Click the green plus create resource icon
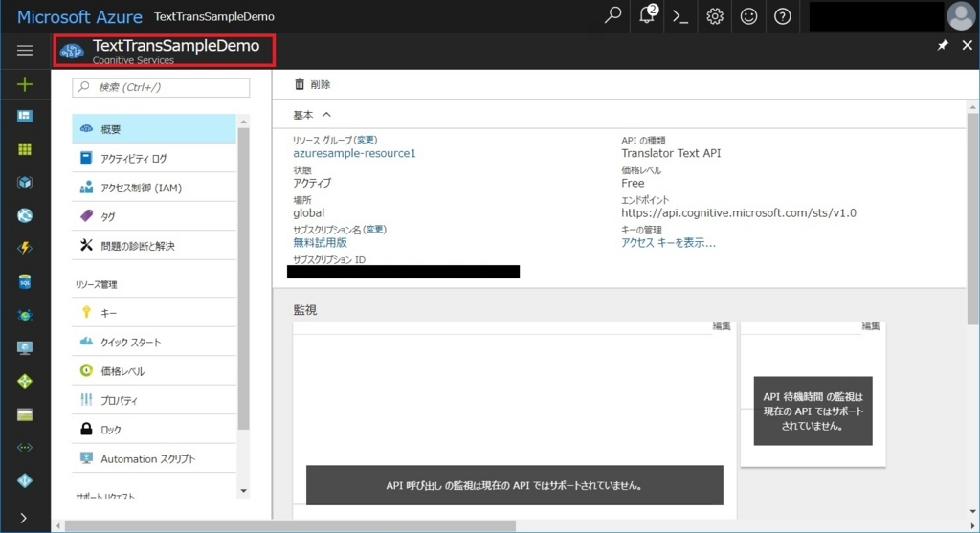 pyautogui.click(x=25, y=84)
